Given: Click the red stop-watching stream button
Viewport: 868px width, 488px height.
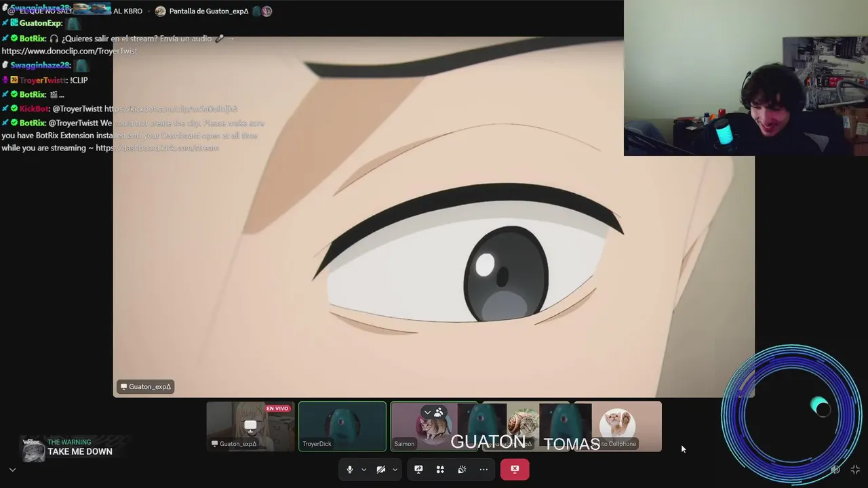Looking at the screenshot, I should (515, 469).
